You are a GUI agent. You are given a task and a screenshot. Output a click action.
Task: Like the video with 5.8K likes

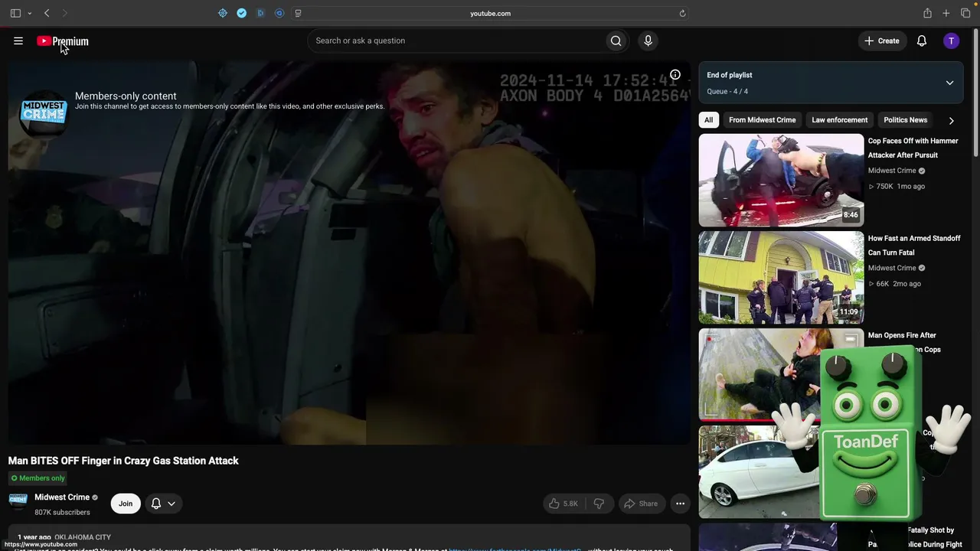point(563,504)
